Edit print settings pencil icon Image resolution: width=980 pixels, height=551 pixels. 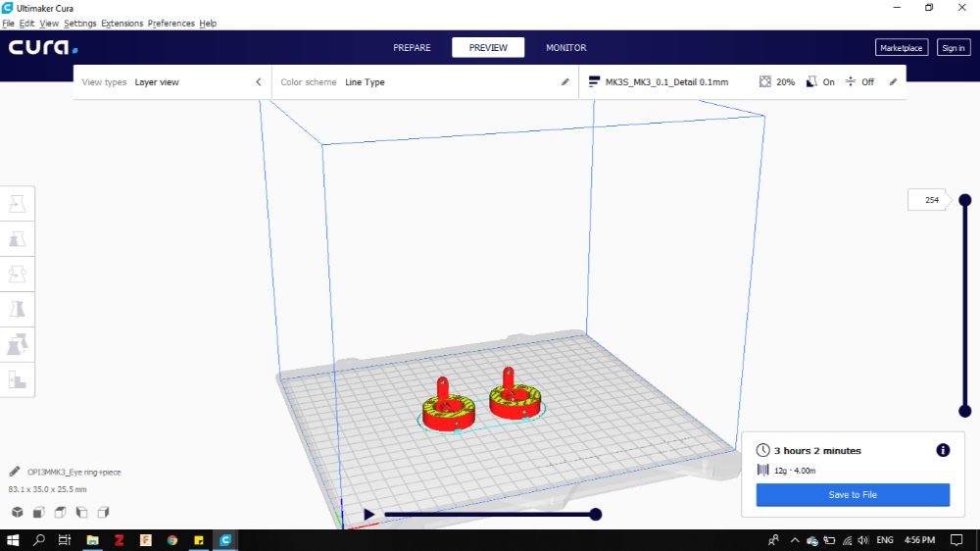point(893,82)
